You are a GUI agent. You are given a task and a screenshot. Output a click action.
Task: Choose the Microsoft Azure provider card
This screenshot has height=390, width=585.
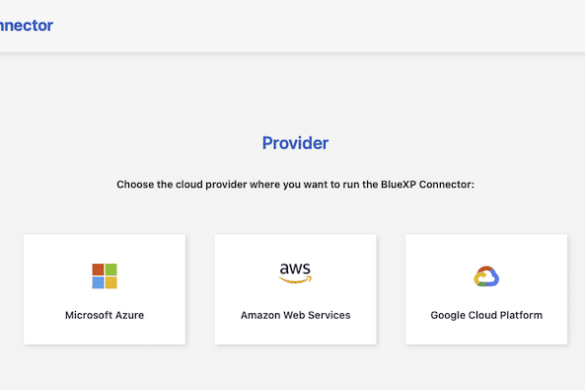click(104, 289)
